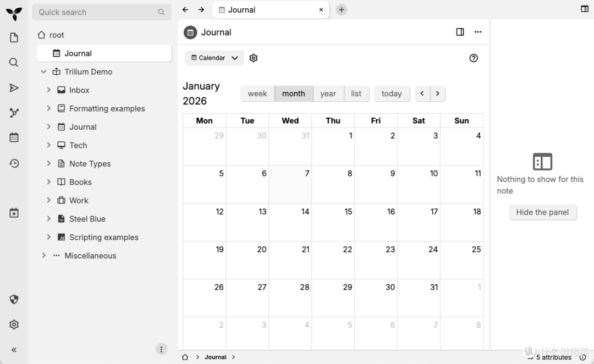Screen dimensions: 594x364
Task: Expand the Miscellaneous tree node
Action: click(43, 255)
